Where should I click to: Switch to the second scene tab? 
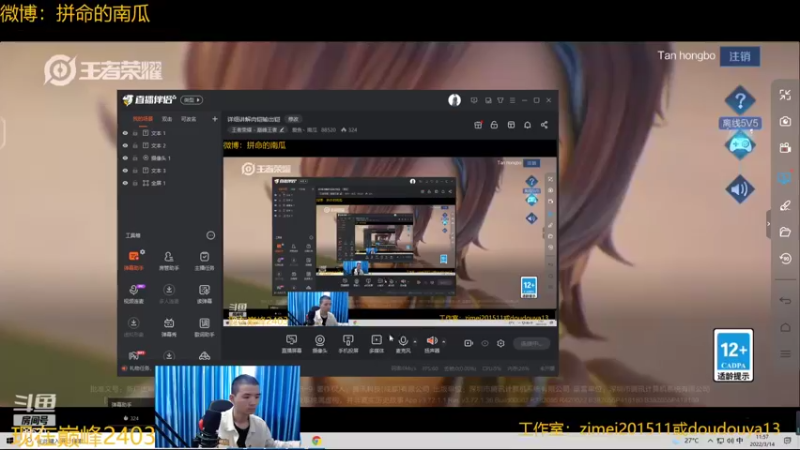click(x=167, y=119)
